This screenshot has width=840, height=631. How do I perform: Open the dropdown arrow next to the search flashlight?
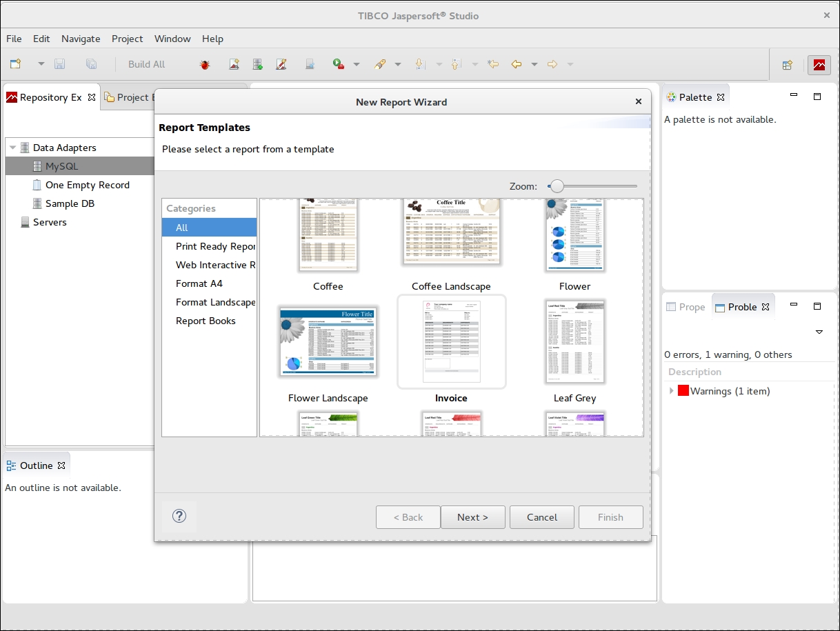pyautogui.click(x=398, y=64)
